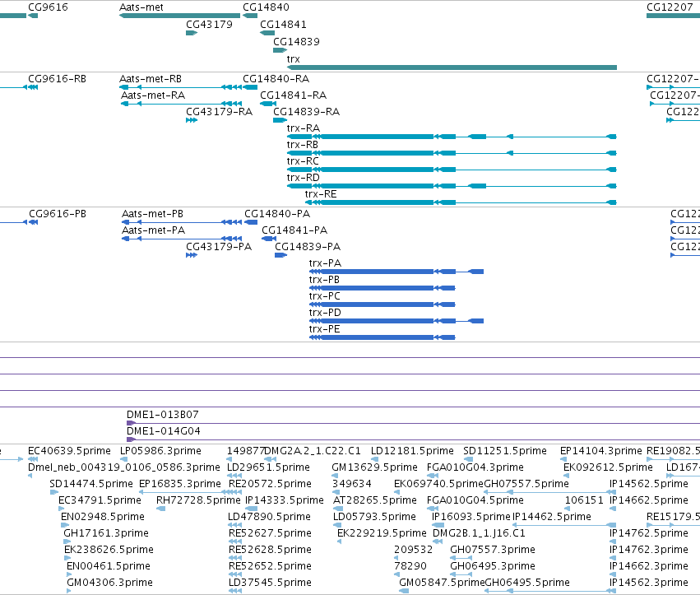Click the CG14841-RA transcript label
The height and width of the screenshot is (595, 700).
pyautogui.click(x=294, y=95)
